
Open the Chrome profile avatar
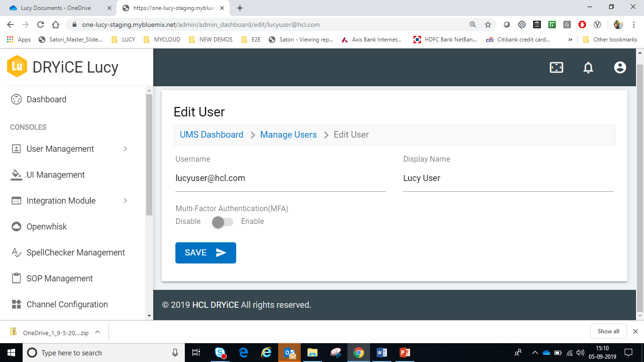click(x=619, y=25)
